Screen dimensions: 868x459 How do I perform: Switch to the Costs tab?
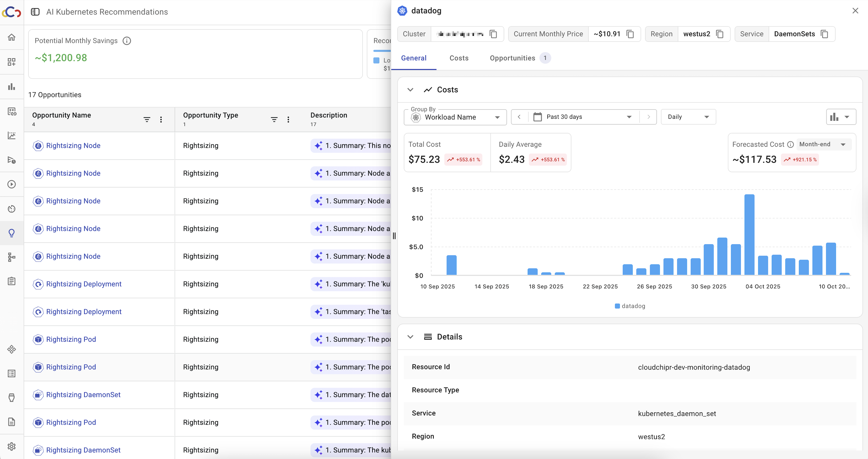[x=459, y=58]
